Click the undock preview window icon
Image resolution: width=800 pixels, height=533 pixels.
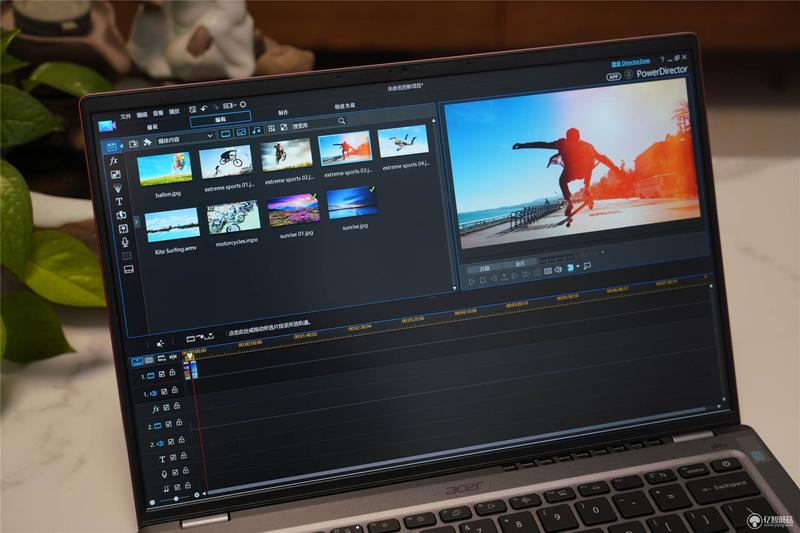click(588, 266)
